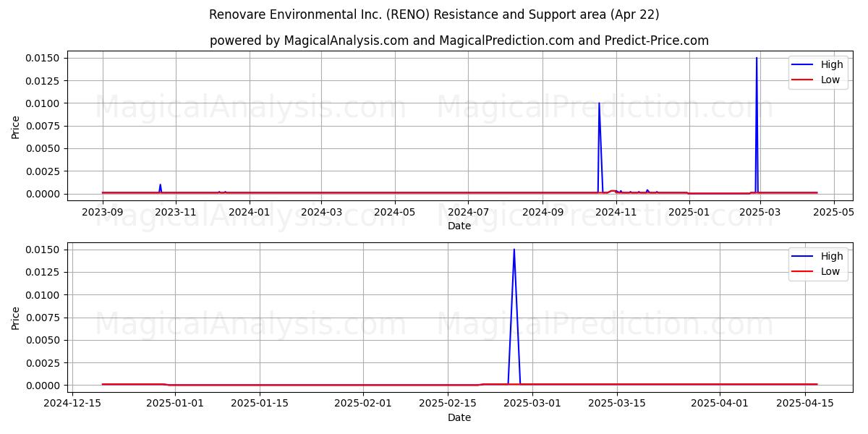Click the 2025-02-01 label on bottom chart
The height and width of the screenshot is (434, 868).
click(x=362, y=404)
